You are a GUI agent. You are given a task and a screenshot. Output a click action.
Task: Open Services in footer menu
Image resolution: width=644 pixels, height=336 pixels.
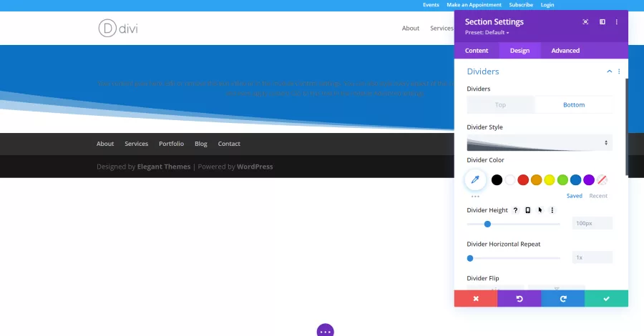137,144
